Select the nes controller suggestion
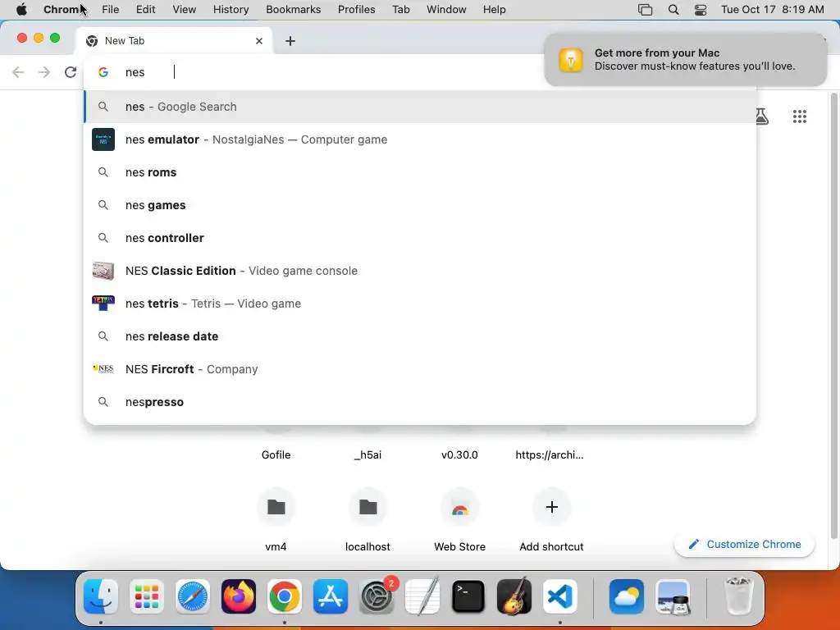 coord(420,238)
